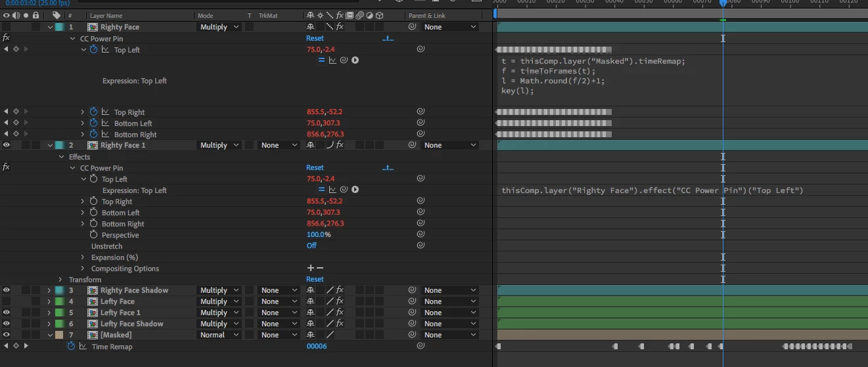
Task: Click the Unstretch Off value
Action: 311,246
